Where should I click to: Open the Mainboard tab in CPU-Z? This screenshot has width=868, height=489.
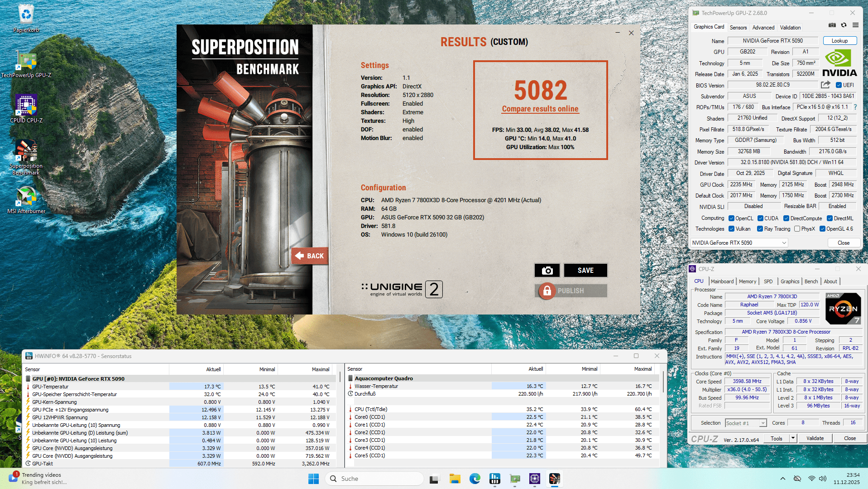[722, 281]
